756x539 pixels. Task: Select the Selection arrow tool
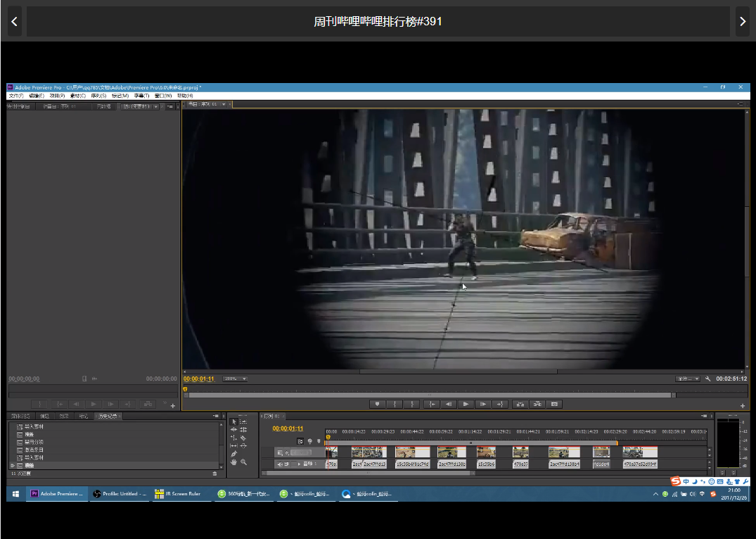click(234, 421)
